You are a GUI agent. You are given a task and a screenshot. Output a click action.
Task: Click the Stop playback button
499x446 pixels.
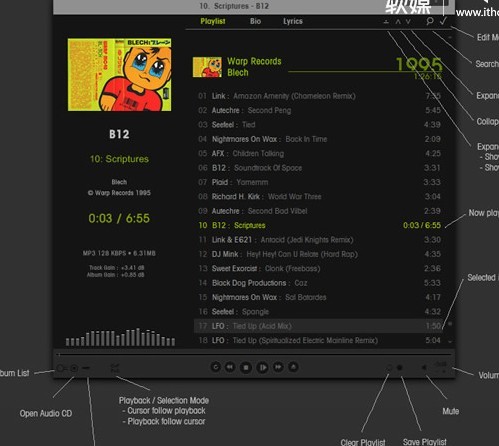[x=246, y=367]
